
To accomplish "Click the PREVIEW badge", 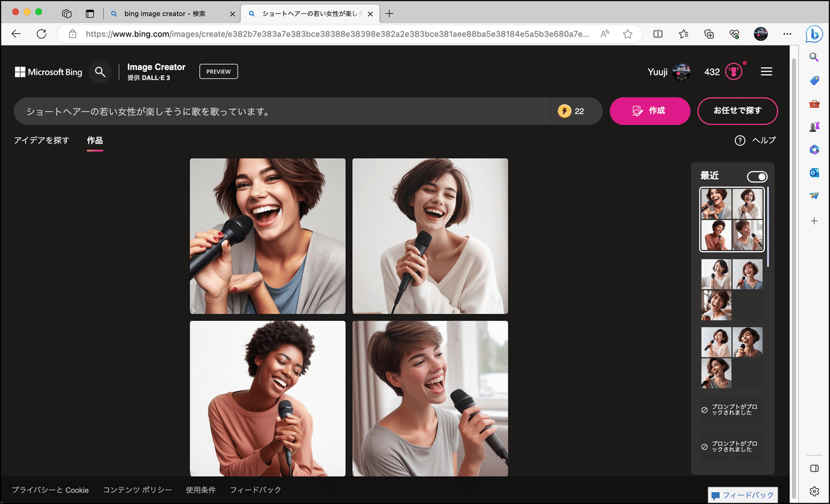I will click(219, 71).
